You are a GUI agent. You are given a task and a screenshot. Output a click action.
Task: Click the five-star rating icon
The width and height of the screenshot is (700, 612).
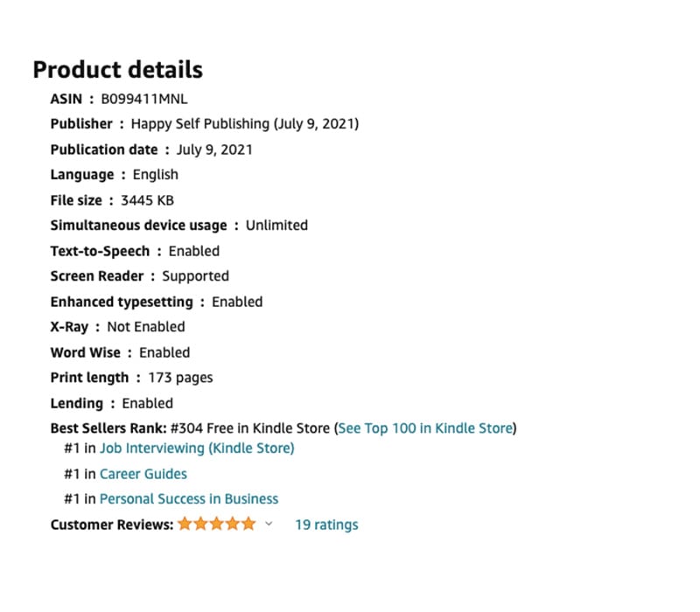tap(217, 525)
